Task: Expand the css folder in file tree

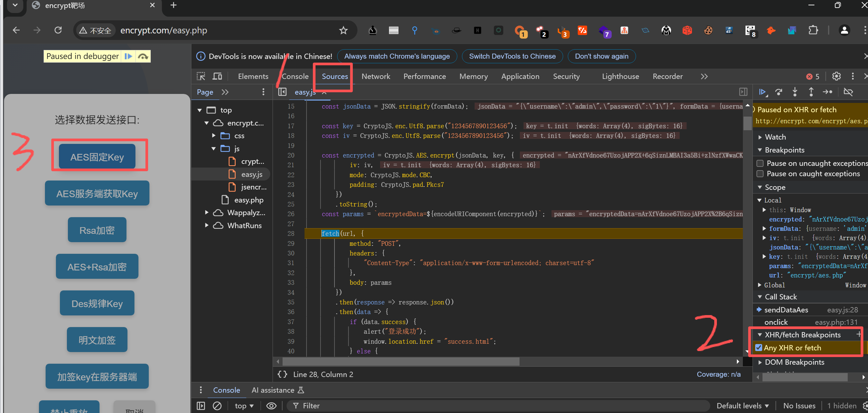Action: coord(214,136)
